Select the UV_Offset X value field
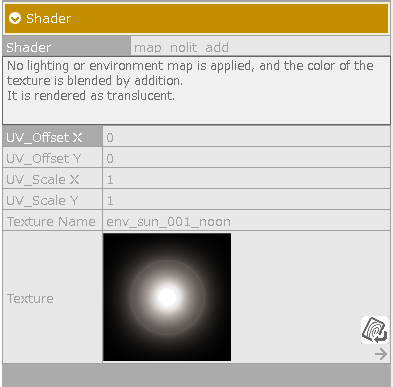This screenshot has height=387, width=393. click(246, 137)
